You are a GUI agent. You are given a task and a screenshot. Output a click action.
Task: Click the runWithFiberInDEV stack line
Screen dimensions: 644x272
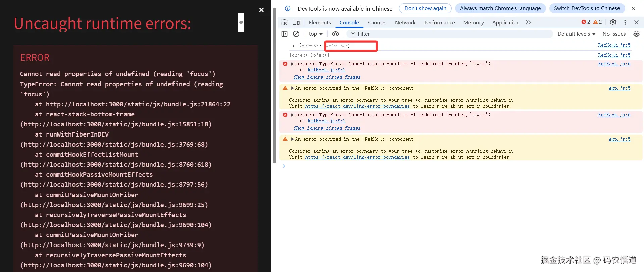point(72,134)
